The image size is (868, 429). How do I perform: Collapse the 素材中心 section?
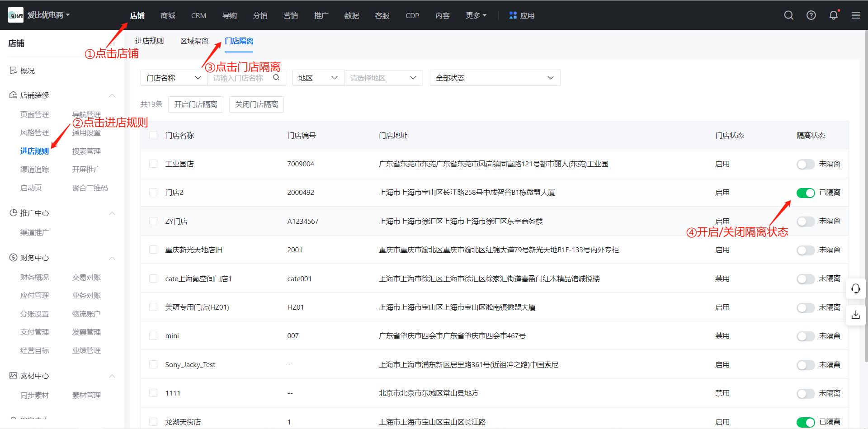pyautogui.click(x=112, y=376)
